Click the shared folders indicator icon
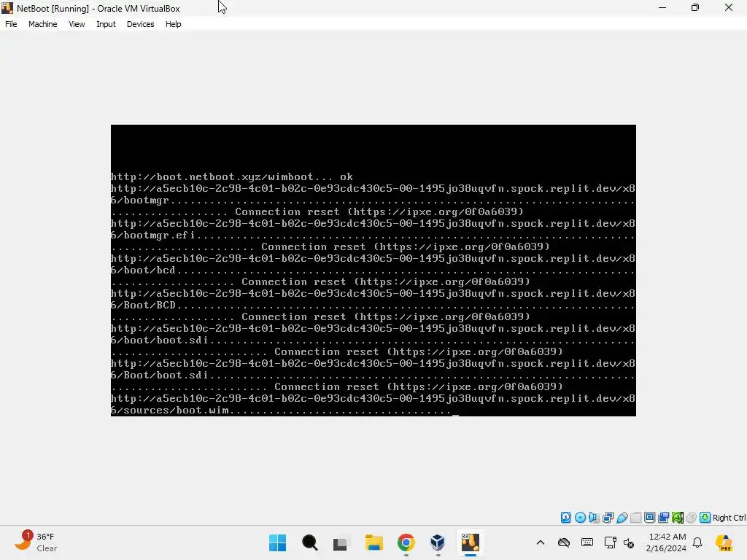The width and height of the screenshot is (747, 560). [635, 518]
